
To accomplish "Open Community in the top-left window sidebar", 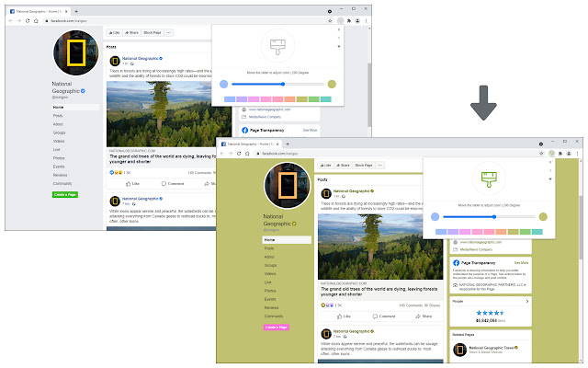I will point(62,184).
